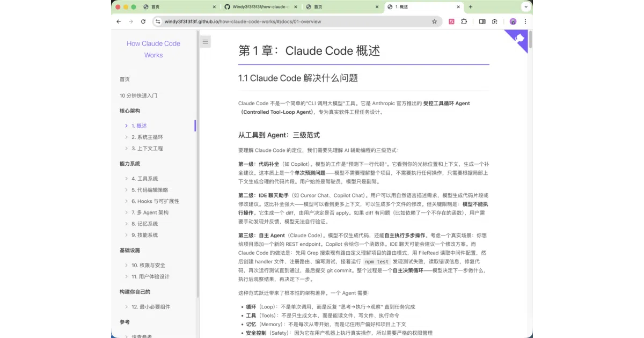The height and width of the screenshot is (338, 644).
Task: Click sidebar section label 基础设施
Action: click(130, 250)
